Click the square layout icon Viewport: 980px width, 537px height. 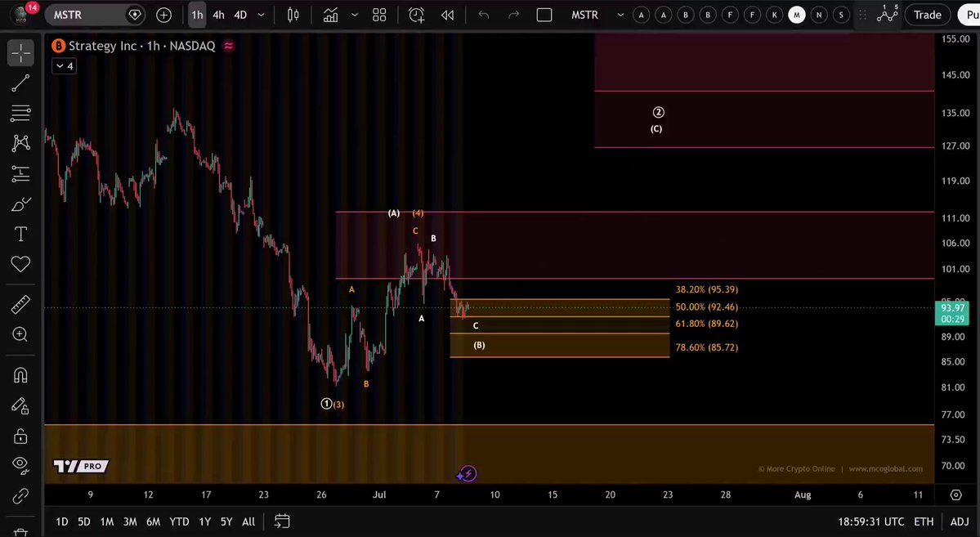[544, 15]
